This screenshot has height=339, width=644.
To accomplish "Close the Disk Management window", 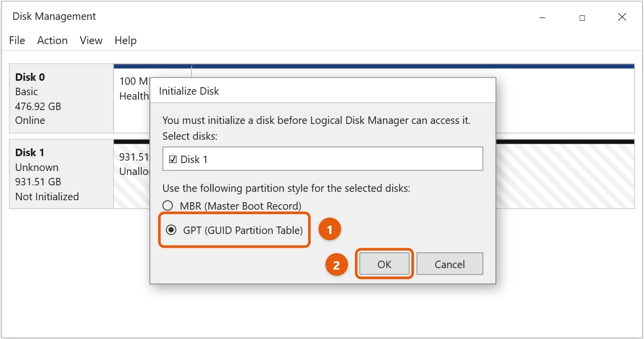I will pos(622,17).
